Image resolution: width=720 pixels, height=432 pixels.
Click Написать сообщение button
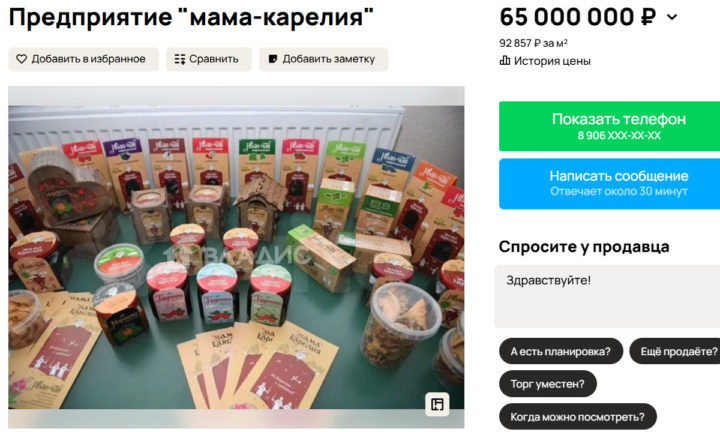click(609, 184)
